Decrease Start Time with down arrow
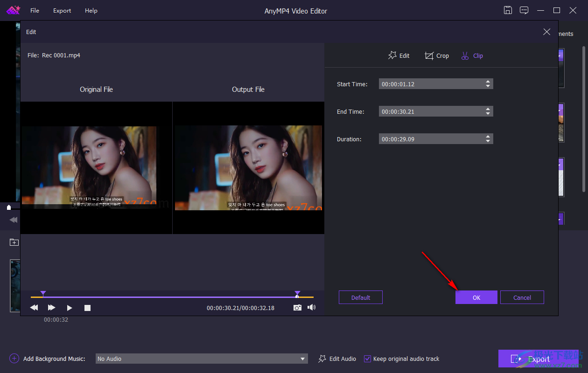The image size is (588, 373). (488, 86)
